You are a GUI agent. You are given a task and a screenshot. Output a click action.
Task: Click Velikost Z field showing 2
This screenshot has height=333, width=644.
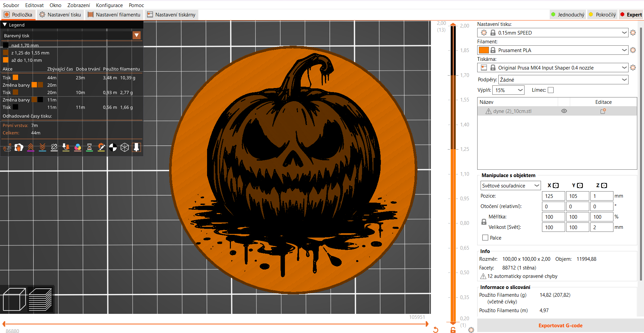point(602,227)
